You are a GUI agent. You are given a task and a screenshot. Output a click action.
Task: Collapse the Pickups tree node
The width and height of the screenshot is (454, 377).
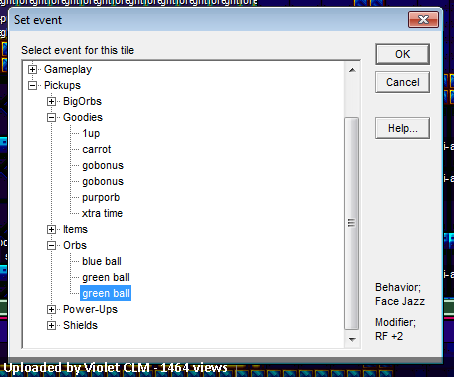(32, 85)
